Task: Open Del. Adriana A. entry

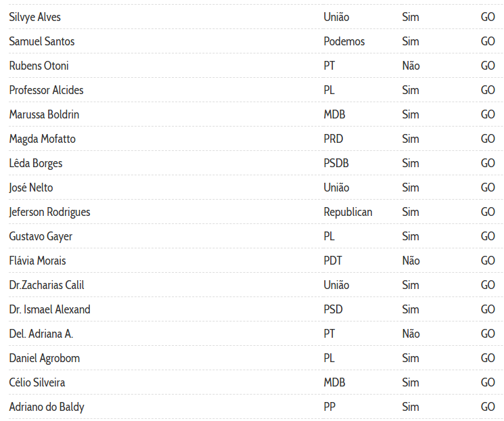Action: [41, 334]
